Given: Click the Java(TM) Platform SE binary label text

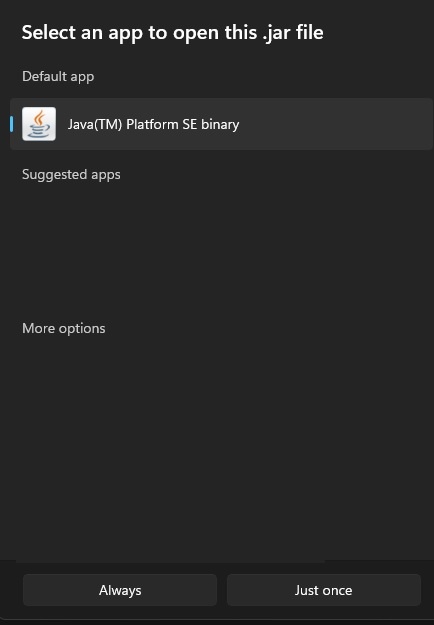Looking at the screenshot, I should pos(153,124).
